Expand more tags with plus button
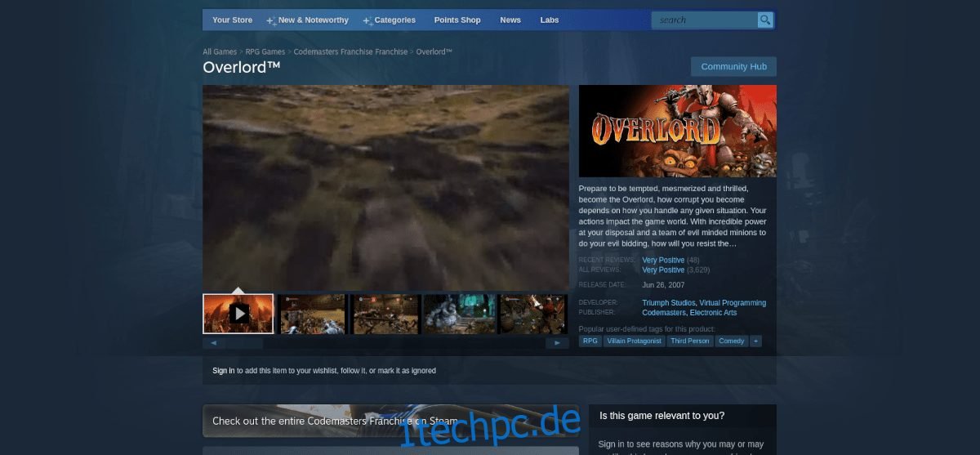Image resolution: width=980 pixels, height=455 pixels. coord(755,341)
